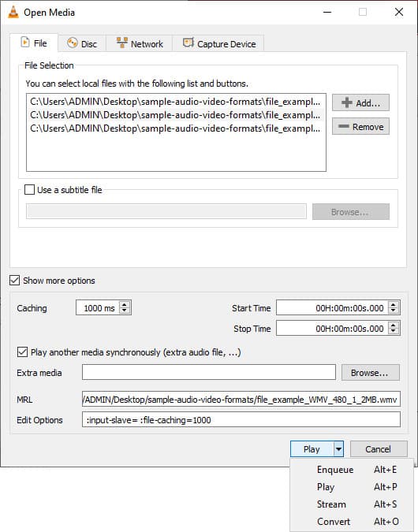Decrease Stop Time with down spinner arrow

[x=394, y=331]
